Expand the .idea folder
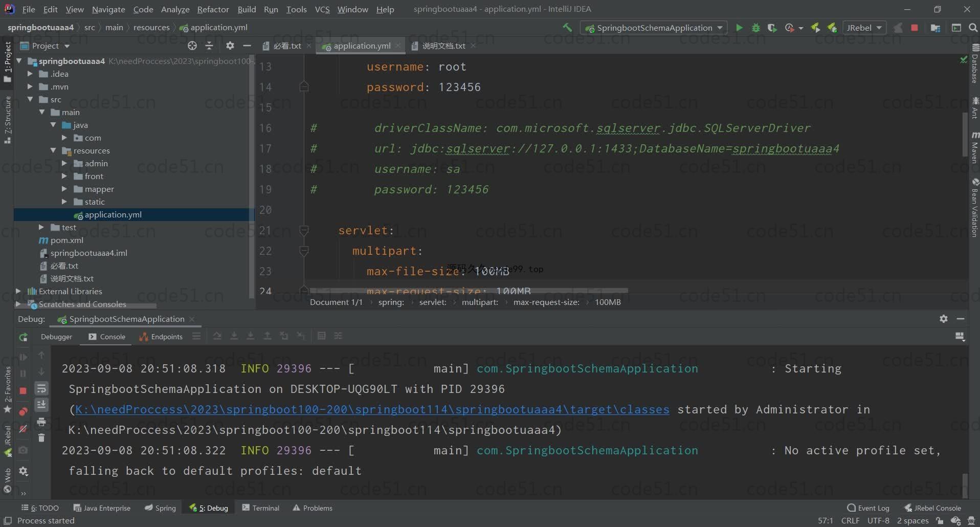 point(30,74)
